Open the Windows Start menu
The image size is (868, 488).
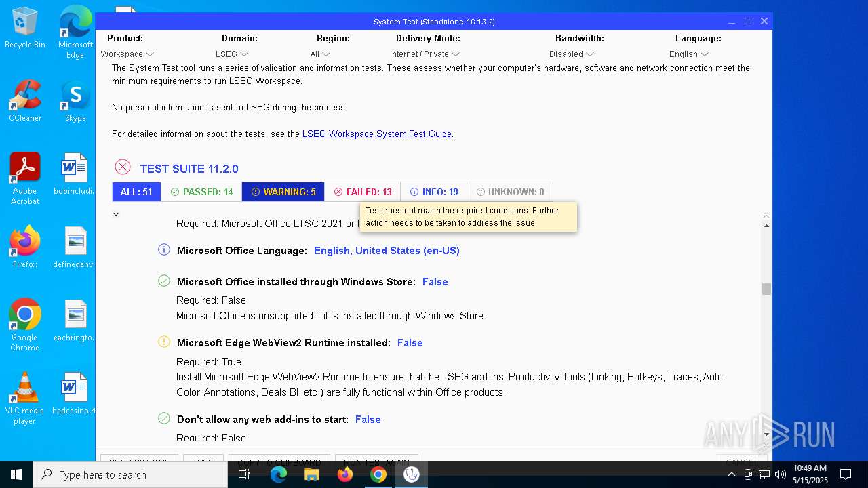tap(16, 474)
